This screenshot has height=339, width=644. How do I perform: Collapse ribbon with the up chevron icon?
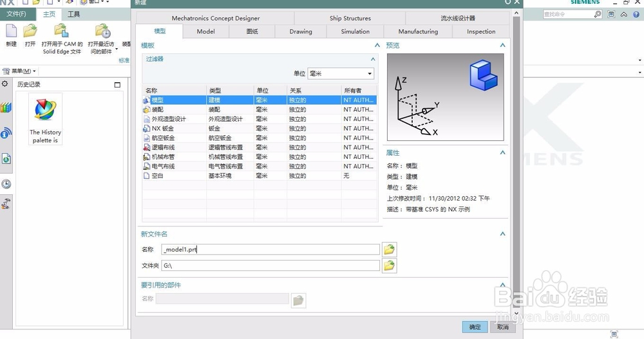pyautogui.click(x=624, y=14)
